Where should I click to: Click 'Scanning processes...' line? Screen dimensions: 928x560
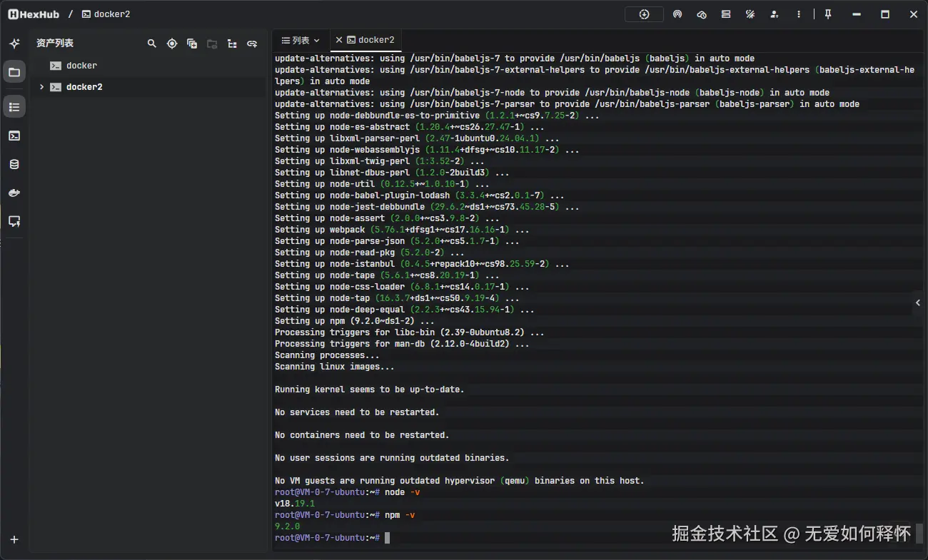(327, 355)
